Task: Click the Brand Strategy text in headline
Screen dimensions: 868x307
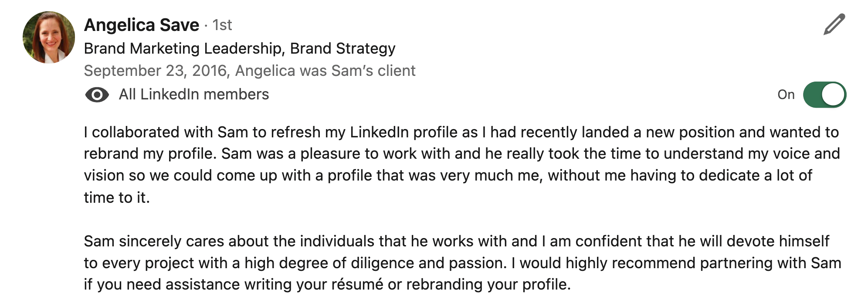Action: (342, 48)
